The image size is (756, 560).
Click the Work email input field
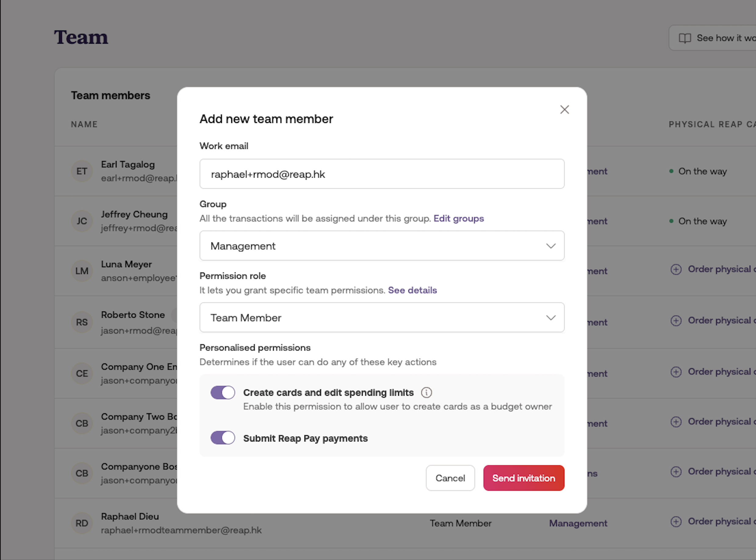click(381, 174)
